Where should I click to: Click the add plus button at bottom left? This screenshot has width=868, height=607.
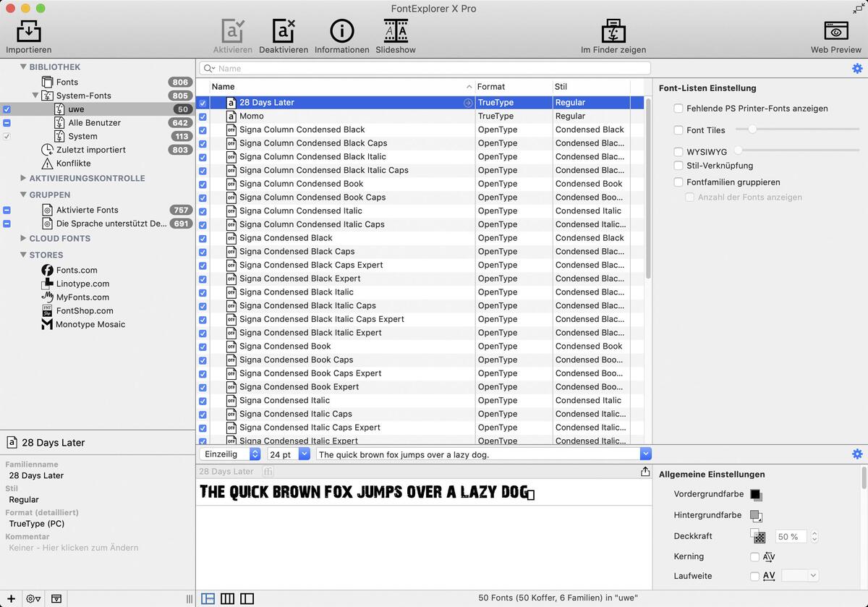coord(11,598)
